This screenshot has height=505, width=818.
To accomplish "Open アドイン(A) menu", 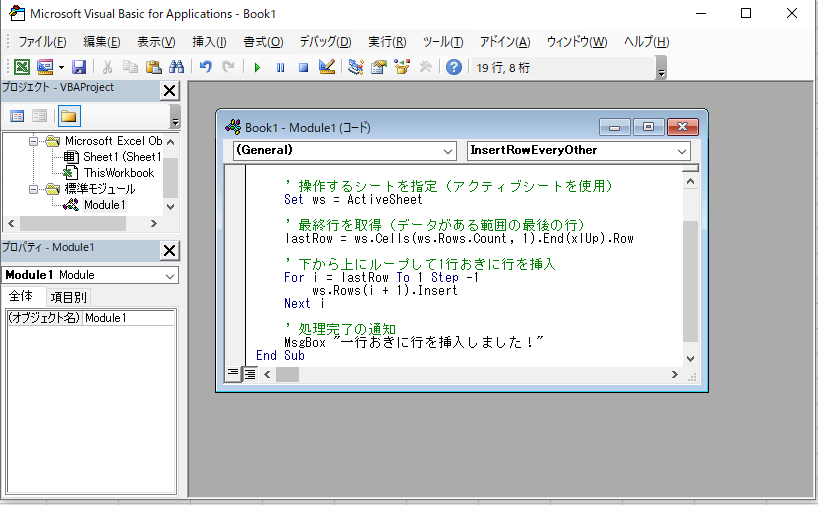I will [505, 42].
